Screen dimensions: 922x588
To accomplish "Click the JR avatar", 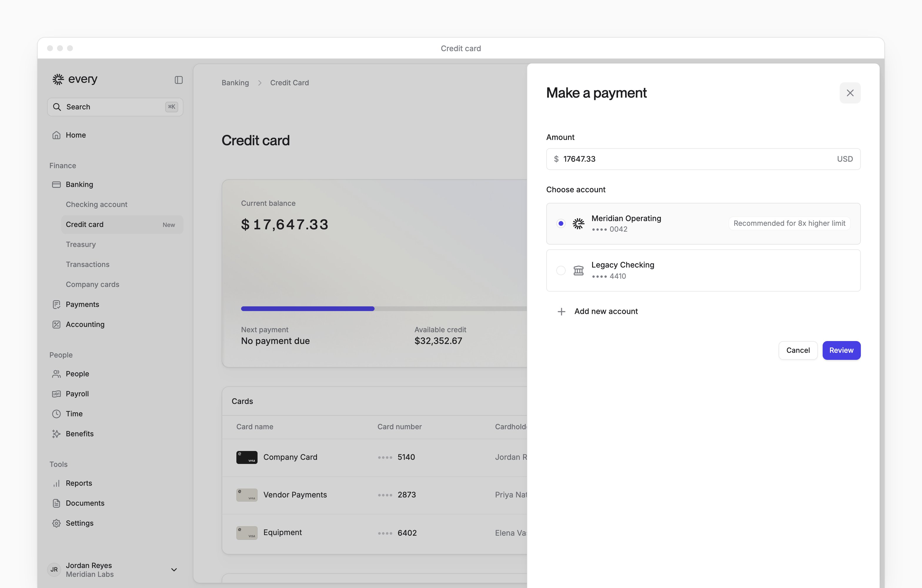I will [54, 570].
